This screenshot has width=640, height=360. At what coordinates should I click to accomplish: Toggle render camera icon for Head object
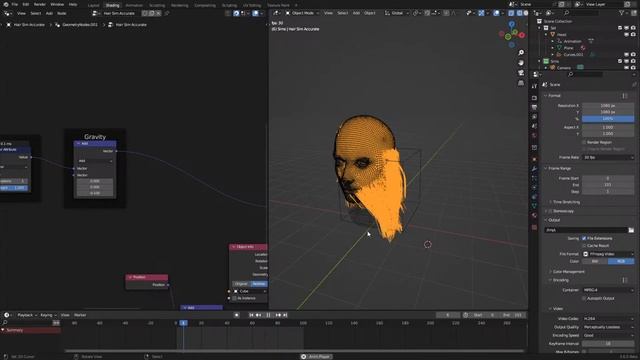(x=633, y=35)
